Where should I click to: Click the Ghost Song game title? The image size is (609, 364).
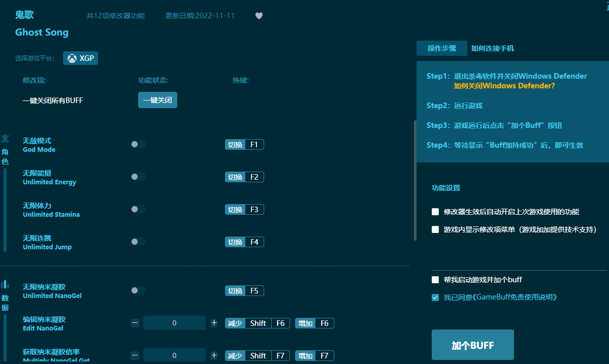point(42,32)
